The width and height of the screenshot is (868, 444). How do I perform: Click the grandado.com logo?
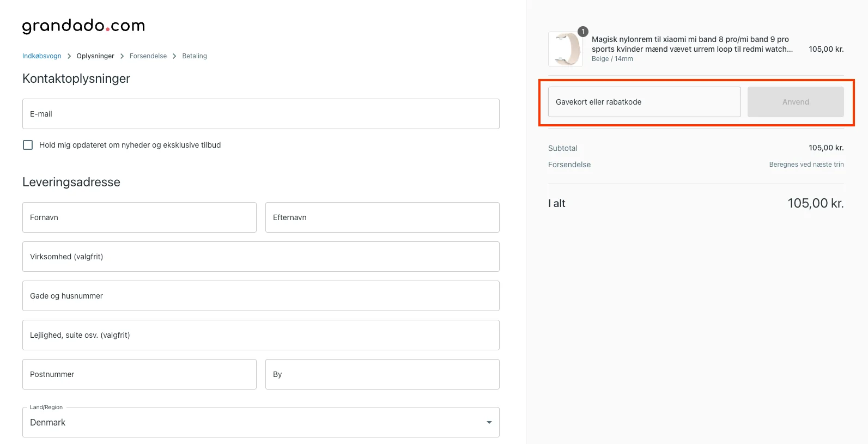pos(83,26)
